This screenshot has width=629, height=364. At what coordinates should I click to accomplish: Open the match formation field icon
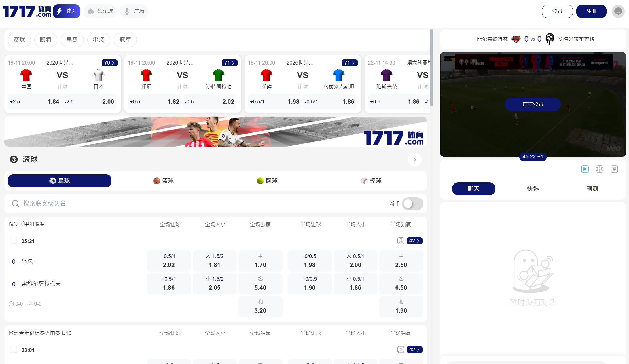tap(599, 169)
